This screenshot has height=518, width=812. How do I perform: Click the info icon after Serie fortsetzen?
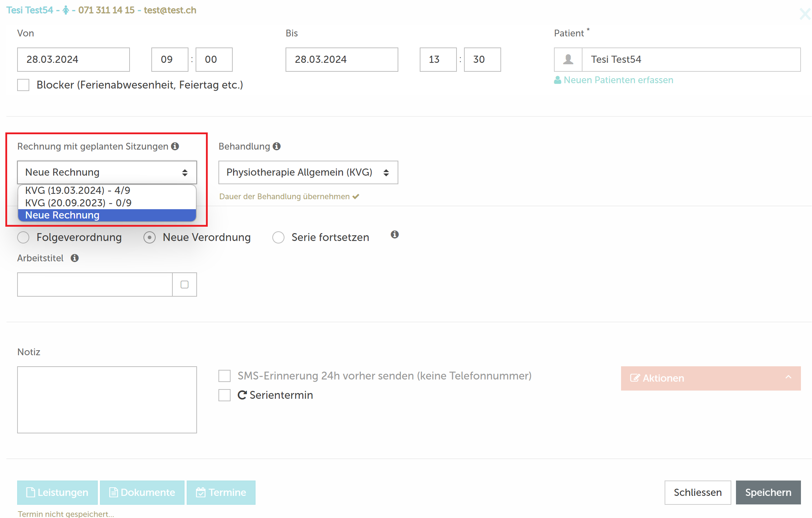[394, 235]
